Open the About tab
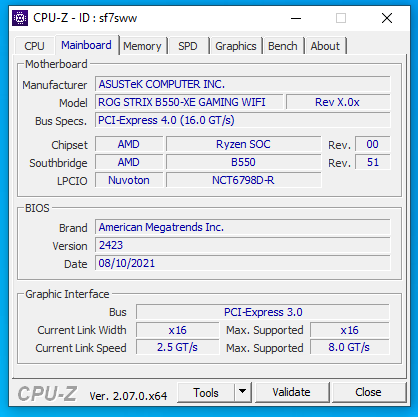 (x=325, y=46)
